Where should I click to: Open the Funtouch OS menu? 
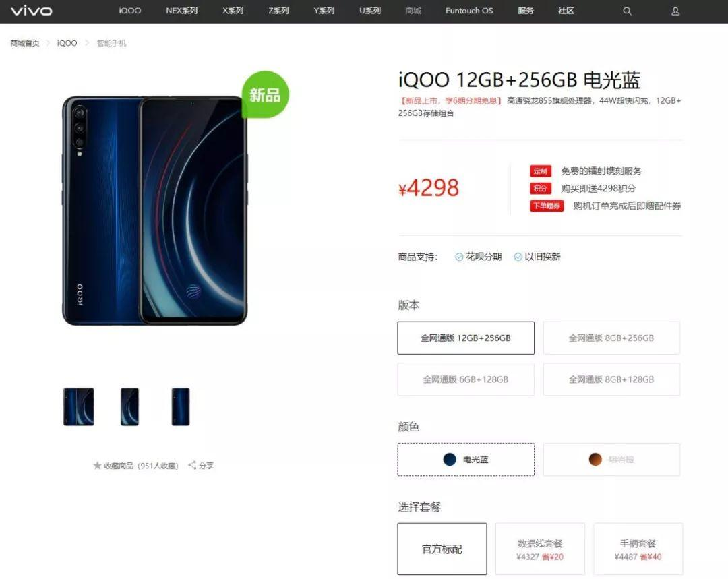tap(469, 11)
